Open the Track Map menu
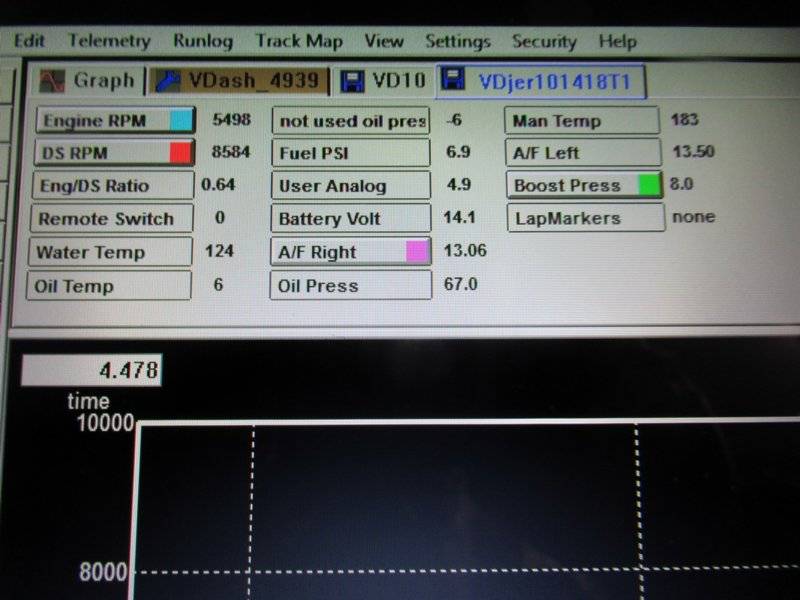Screen dimensions: 800x600 click(298, 41)
